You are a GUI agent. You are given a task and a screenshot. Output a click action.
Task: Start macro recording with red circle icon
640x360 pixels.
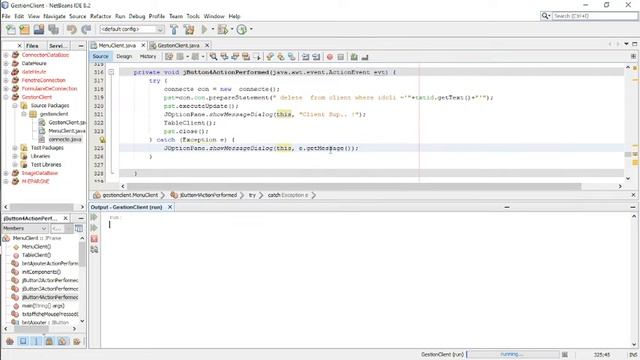[330, 57]
